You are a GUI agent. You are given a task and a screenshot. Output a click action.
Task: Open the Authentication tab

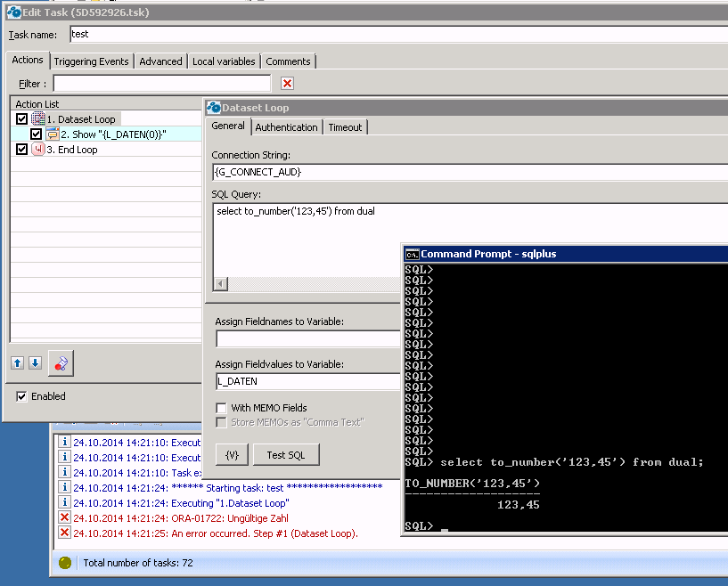click(286, 127)
